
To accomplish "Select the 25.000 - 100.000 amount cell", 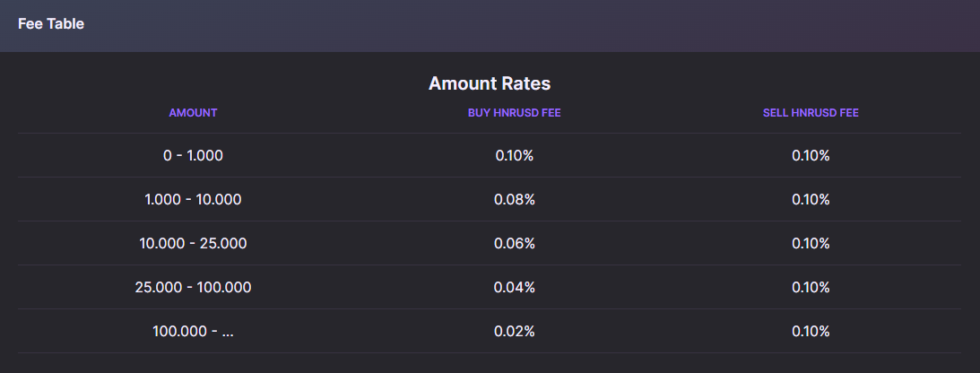I will tap(193, 288).
